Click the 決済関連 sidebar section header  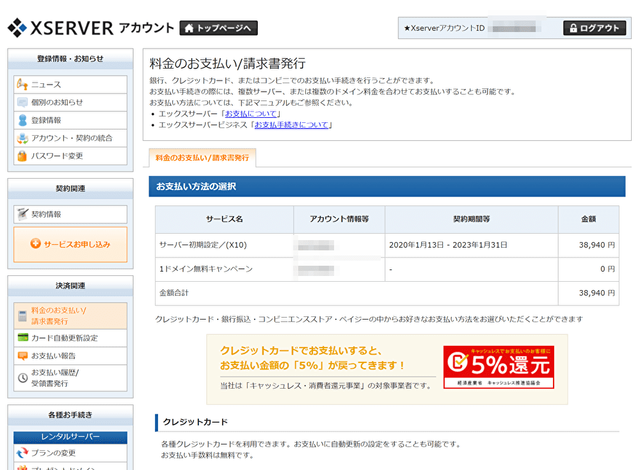[x=70, y=286]
